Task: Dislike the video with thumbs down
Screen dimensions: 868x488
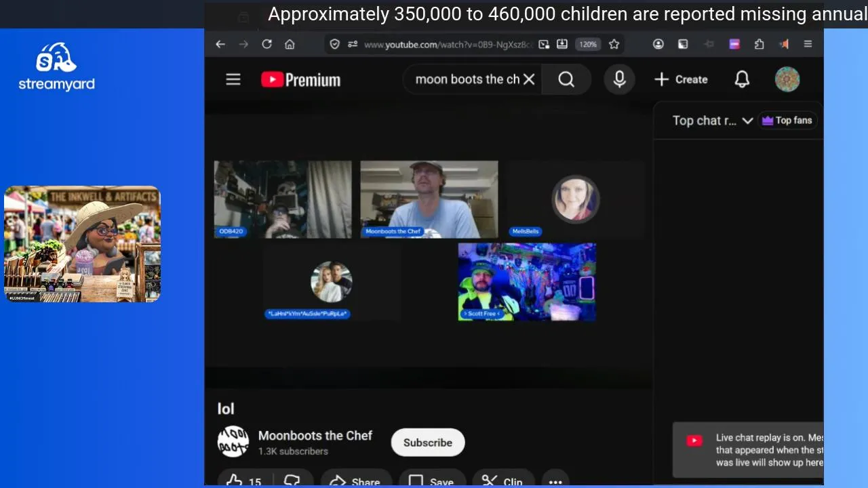Action: click(292, 480)
